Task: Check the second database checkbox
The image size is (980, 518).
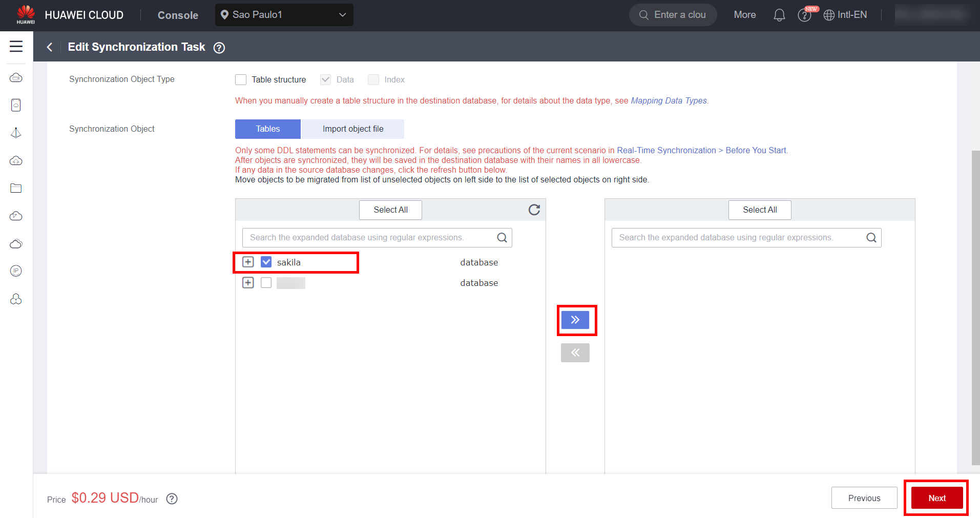Action: point(266,283)
